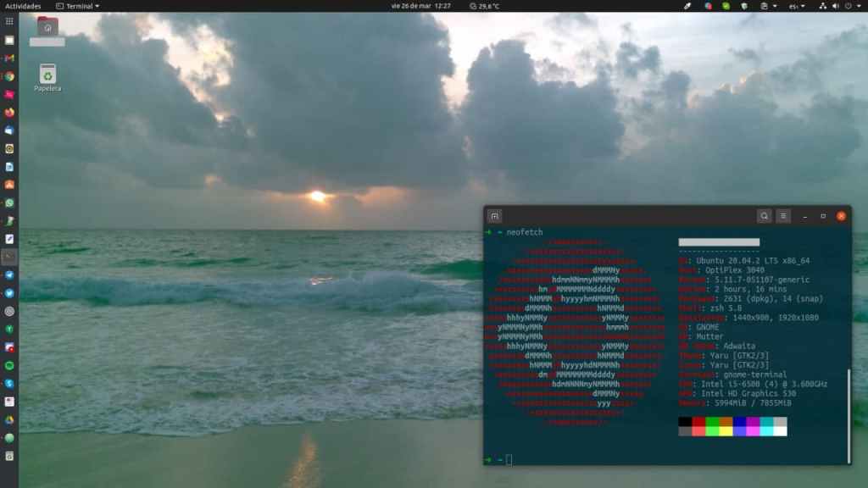Viewport: 868px width, 488px height.
Task: Open Ubuntu Software from the dock
Action: [x=9, y=184]
